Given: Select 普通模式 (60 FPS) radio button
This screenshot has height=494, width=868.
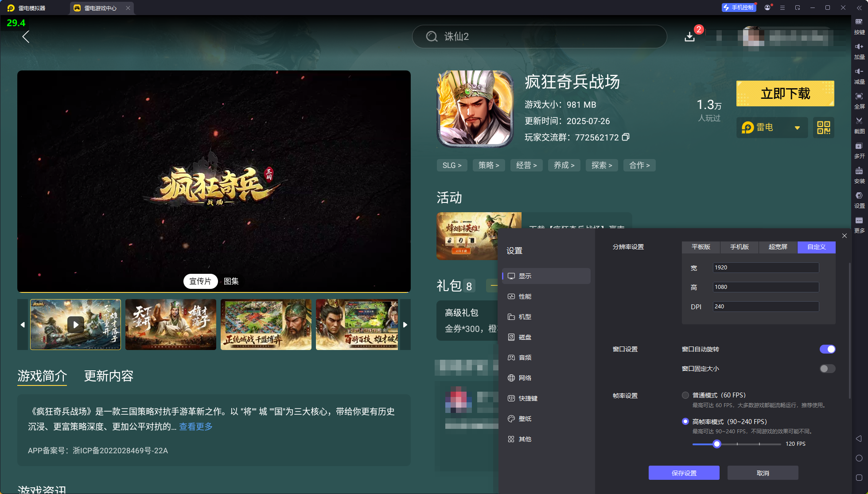Looking at the screenshot, I should point(685,395).
